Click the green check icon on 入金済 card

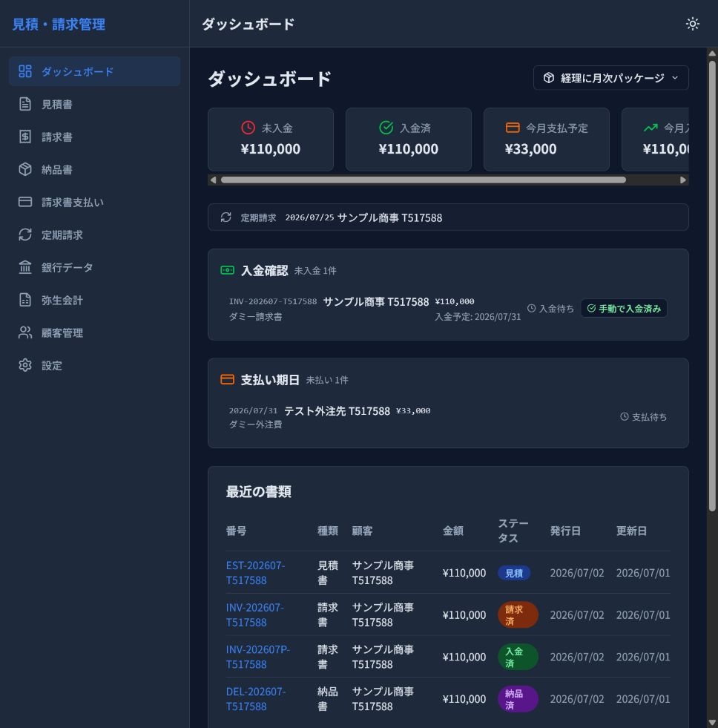pyautogui.click(x=386, y=128)
